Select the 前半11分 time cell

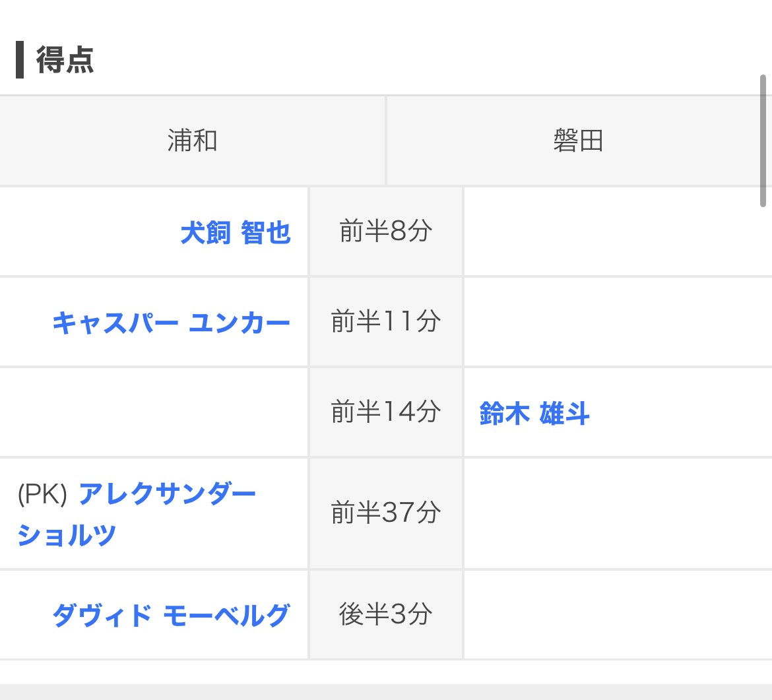385,322
